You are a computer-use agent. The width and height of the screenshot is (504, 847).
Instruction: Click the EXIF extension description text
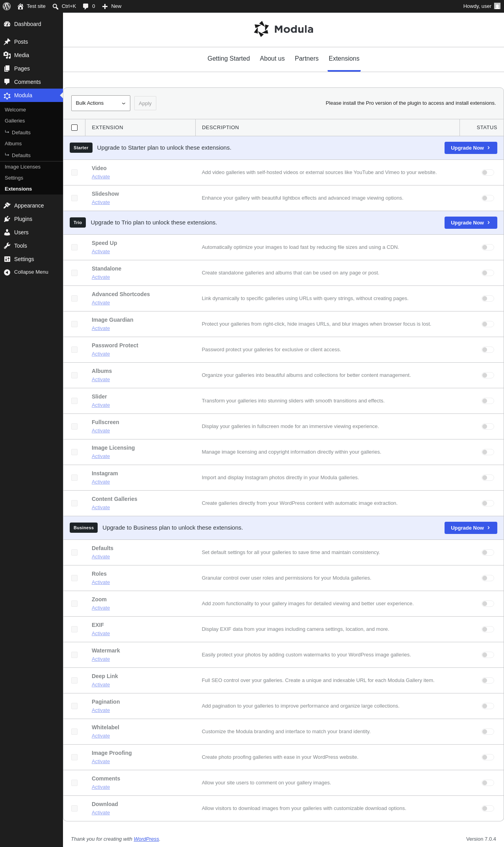[295, 629]
